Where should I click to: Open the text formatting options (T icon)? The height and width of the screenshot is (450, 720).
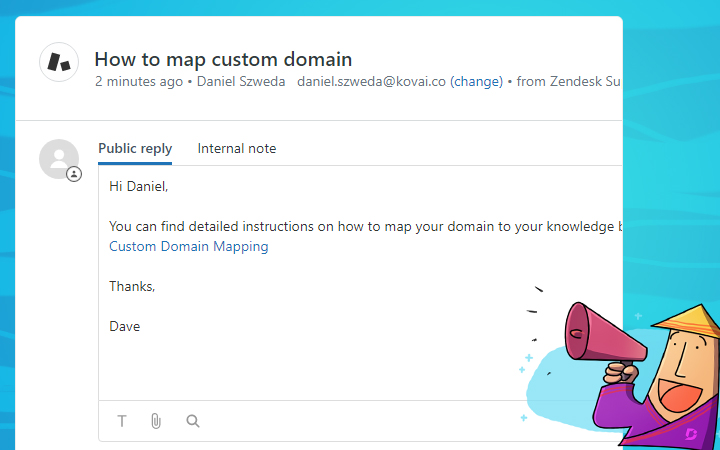122,421
